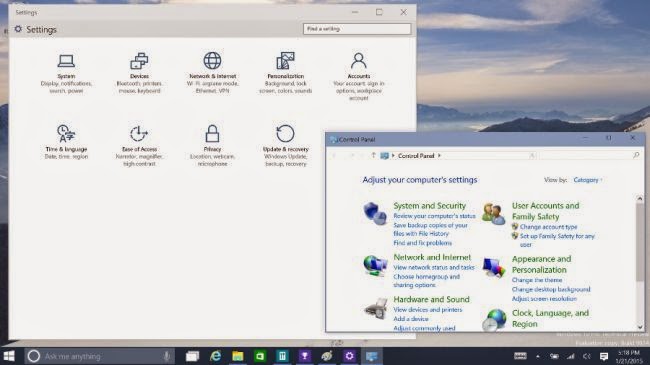Show hidden system tray icons
Screen dimensions: 650x365
538,356
